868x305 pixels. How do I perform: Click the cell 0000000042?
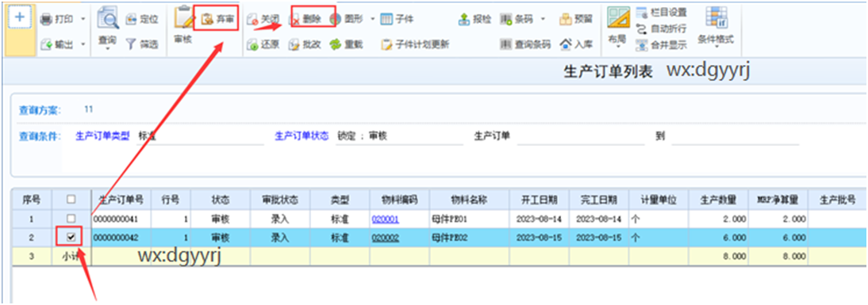point(121,238)
